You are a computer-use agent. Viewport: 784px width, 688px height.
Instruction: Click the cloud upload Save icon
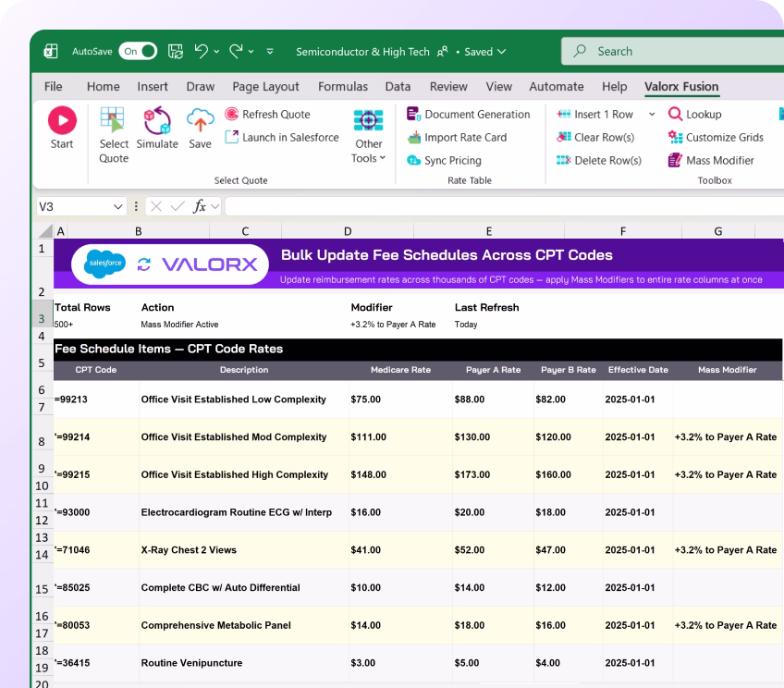200,120
